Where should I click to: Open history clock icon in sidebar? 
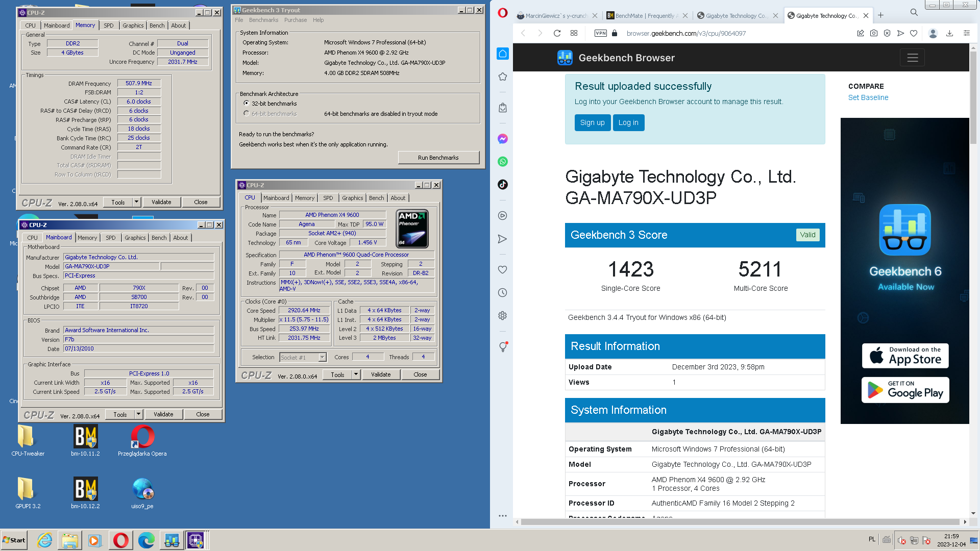503,293
